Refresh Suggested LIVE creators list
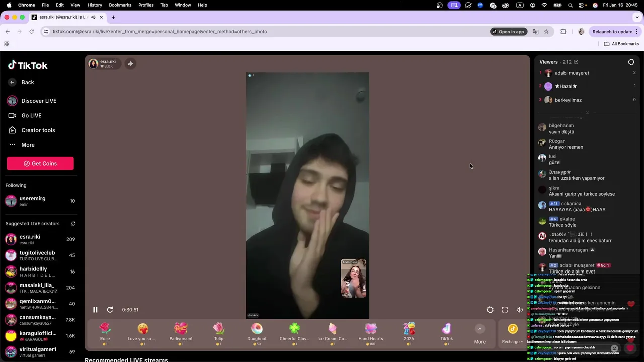Image resolution: width=644 pixels, height=362 pixels. click(x=73, y=224)
